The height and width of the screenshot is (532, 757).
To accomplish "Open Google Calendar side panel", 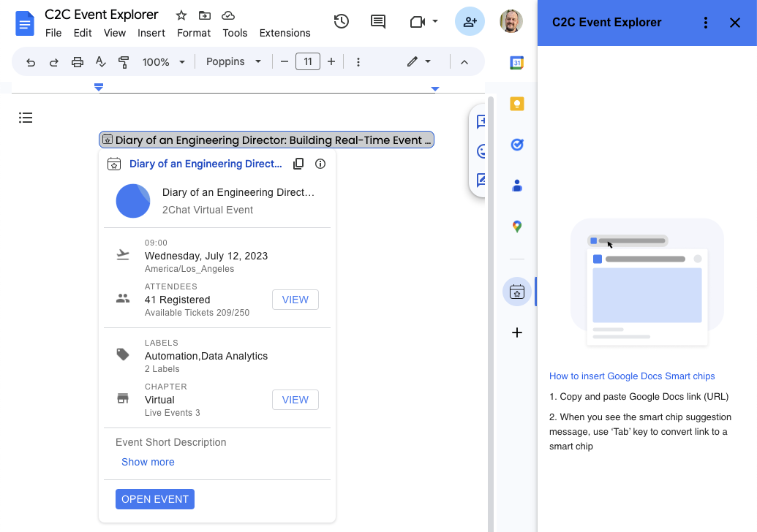I will [x=517, y=63].
